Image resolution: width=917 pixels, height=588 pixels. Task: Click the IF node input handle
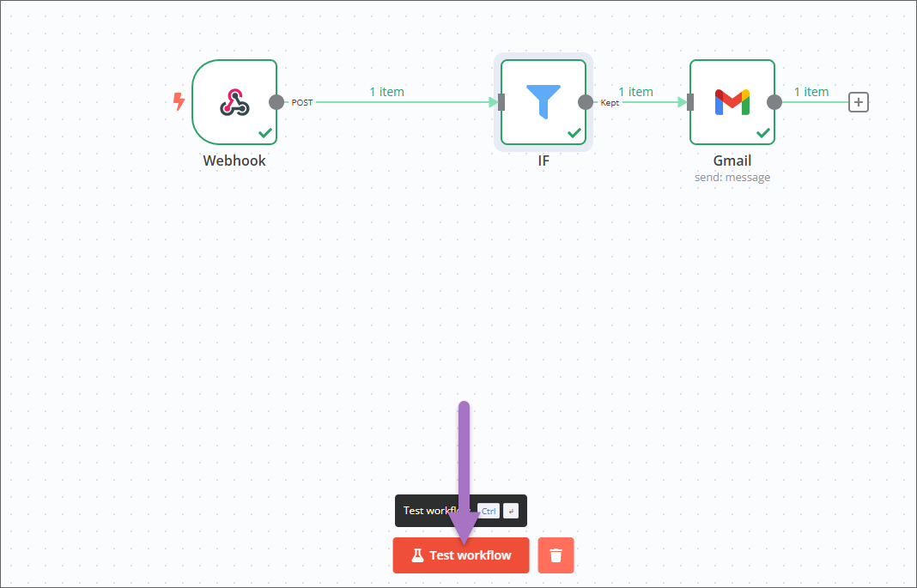click(x=501, y=102)
